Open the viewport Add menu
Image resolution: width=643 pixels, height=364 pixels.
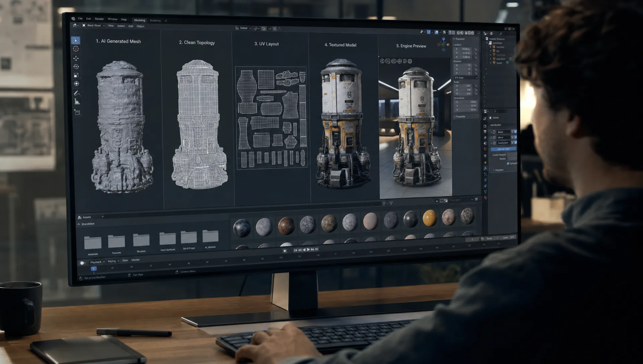(131, 26)
